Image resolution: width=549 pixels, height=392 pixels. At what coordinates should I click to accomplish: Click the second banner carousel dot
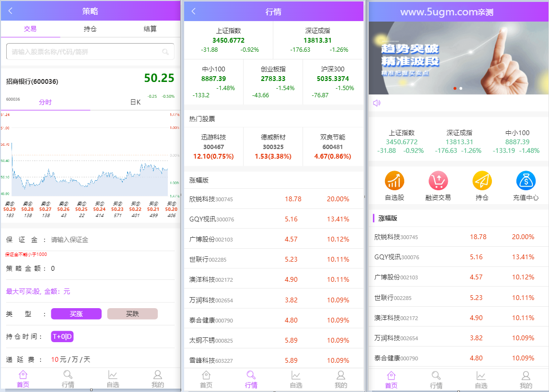tap(461, 89)
